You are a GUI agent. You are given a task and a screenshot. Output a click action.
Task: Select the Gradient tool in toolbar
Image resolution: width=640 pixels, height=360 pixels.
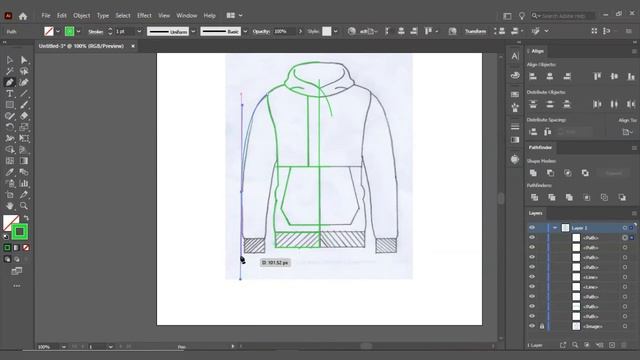(x=24, y=161)
